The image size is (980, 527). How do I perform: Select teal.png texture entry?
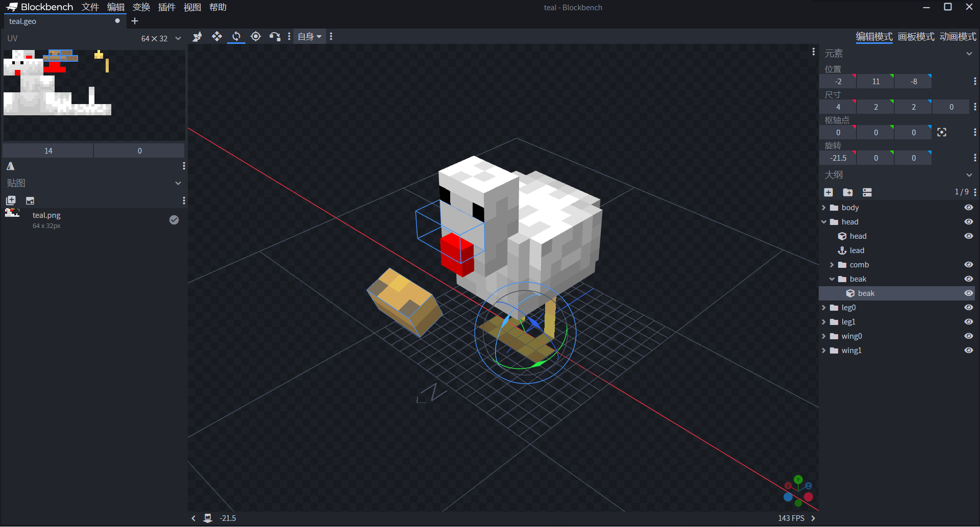(94, 220)
